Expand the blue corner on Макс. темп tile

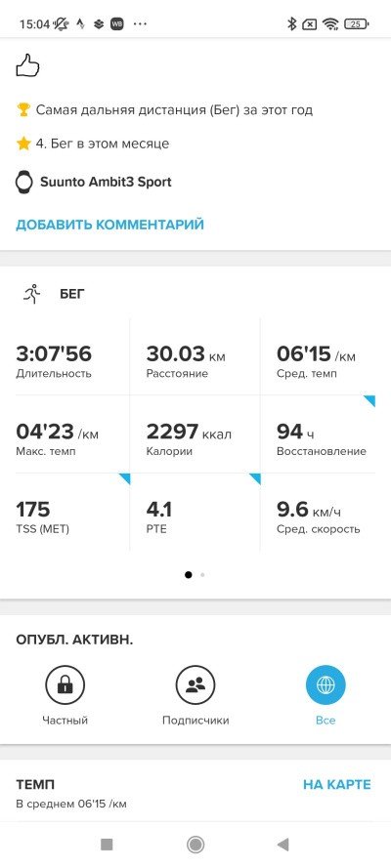pos(124,478)
